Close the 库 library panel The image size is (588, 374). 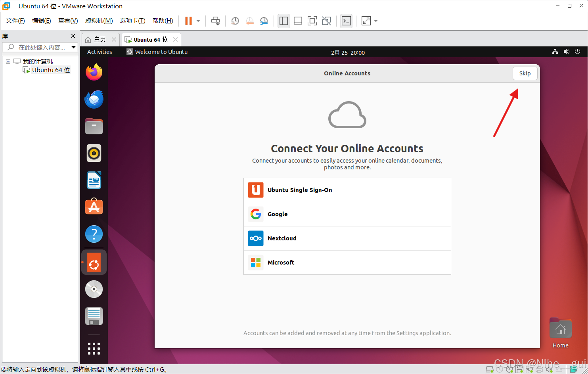73,36
